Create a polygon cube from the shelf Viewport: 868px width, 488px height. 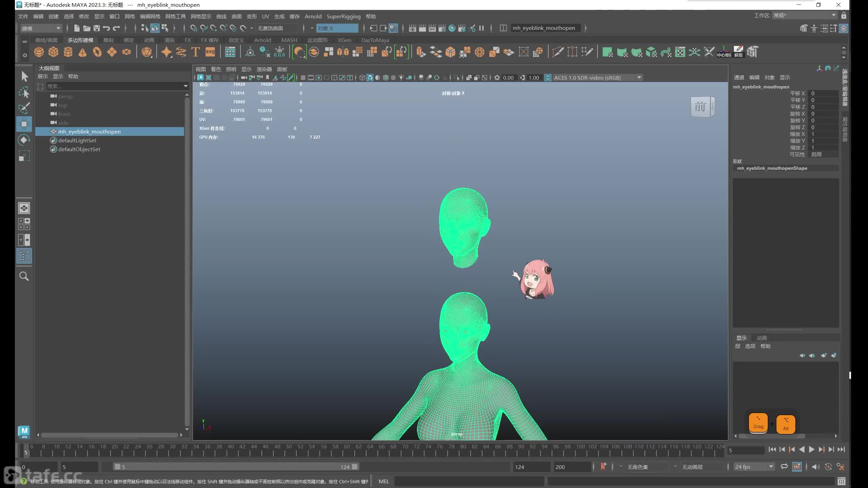pyautogui.click(x=53, y=52)
